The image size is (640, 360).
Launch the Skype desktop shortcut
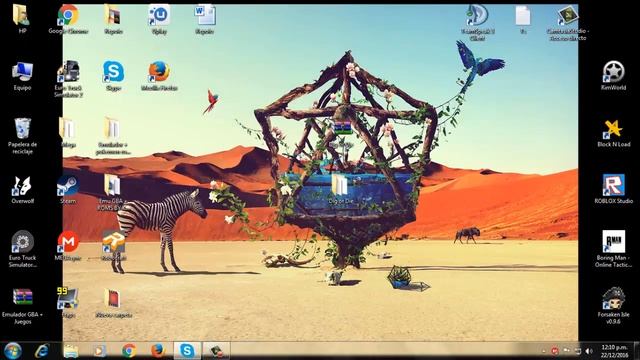113,72
